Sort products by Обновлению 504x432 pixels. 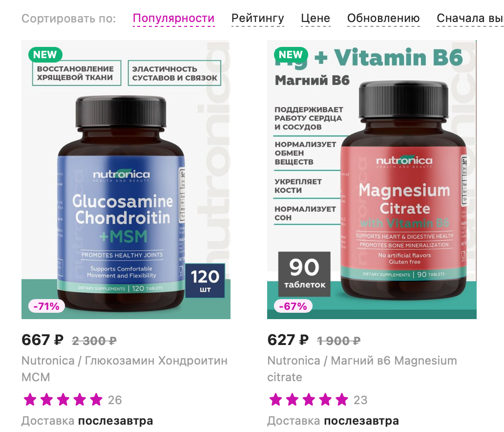383,19
